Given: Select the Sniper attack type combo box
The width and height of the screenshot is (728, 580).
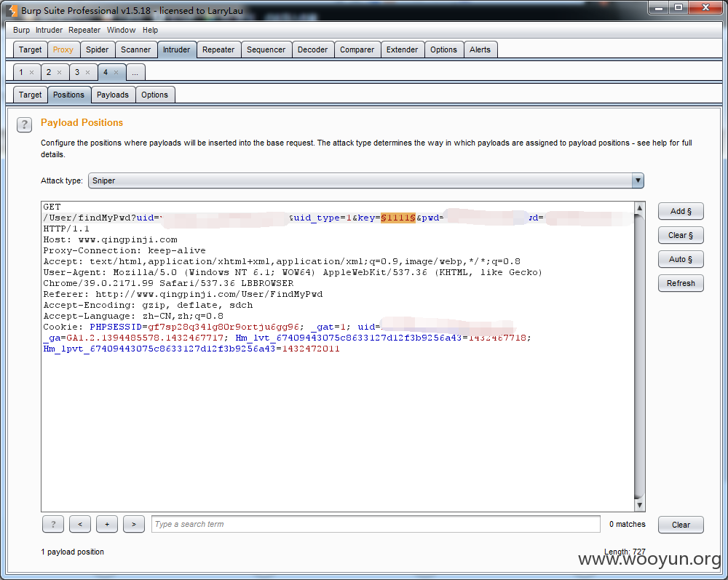Looking at the screenshot, I should click(x=366, y=180).
